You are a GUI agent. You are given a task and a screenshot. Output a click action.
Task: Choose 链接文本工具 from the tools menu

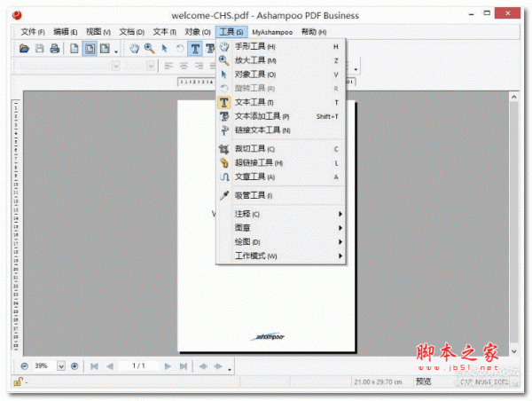click(x=281, y=130)
